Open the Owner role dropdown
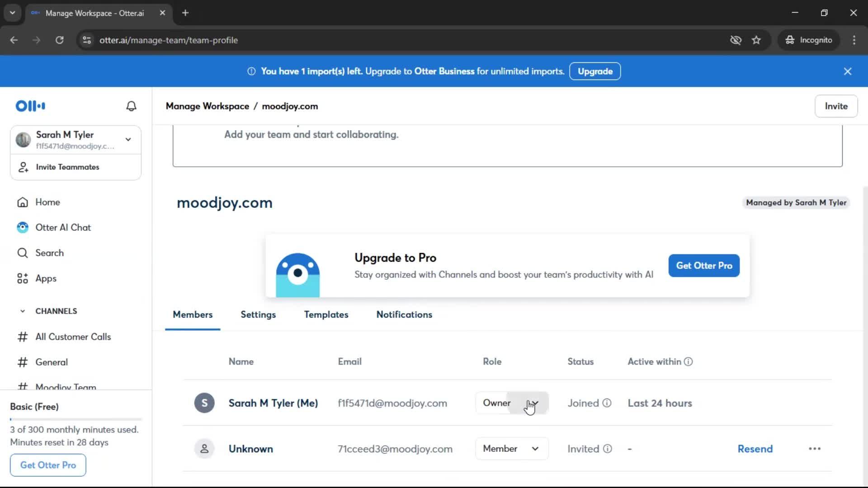 tap(512, 403)
